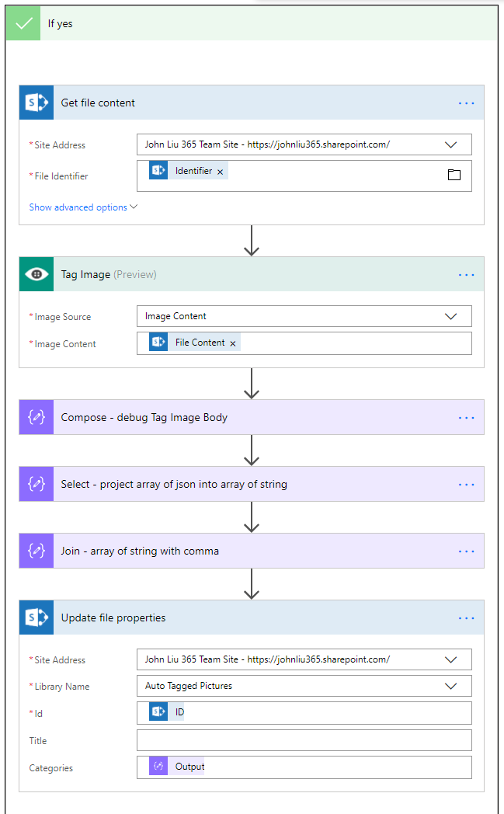Open the Update file properties ellipsis menu
The height and width of the screenshot is (814, 504).
pyautogui.click(x=466, y=617)
